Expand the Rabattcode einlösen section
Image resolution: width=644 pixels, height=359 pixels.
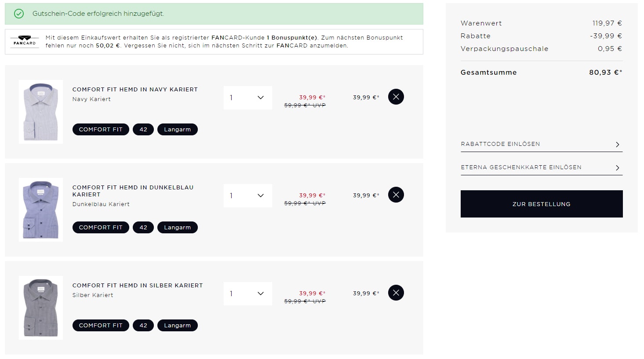[541, 144]
